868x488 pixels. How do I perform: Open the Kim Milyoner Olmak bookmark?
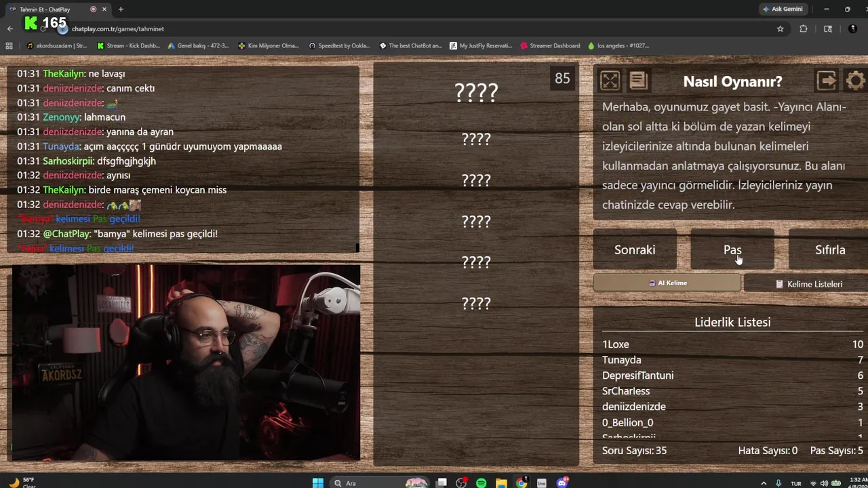[x=269, y=45]
